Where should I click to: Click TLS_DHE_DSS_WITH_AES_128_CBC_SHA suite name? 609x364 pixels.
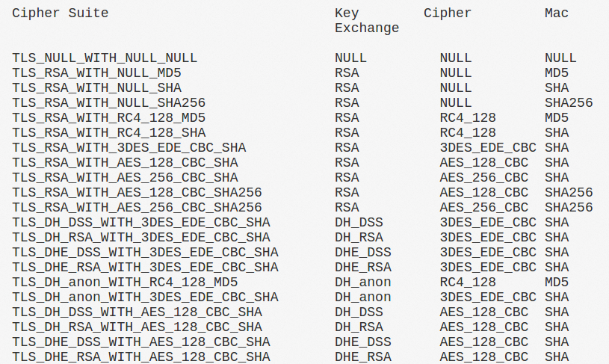[141, 342]
